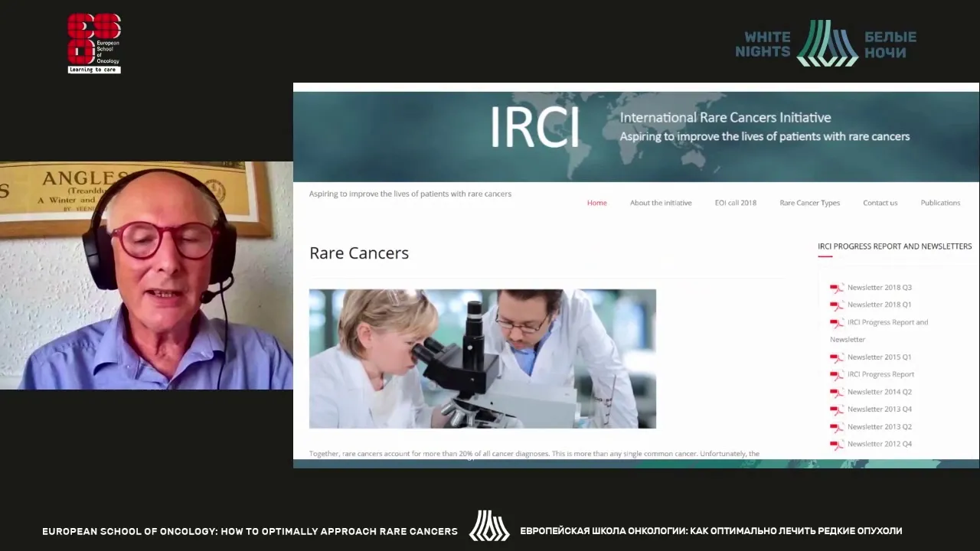Viewport: 980px width, 551px height.
Task: Open Rare Cancer Types menu
Action: 809,203
